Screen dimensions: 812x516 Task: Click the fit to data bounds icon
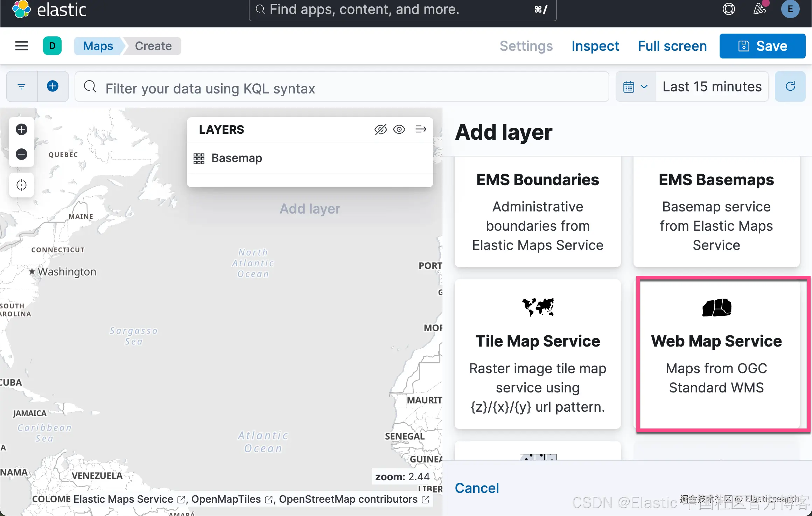point(21,185)
